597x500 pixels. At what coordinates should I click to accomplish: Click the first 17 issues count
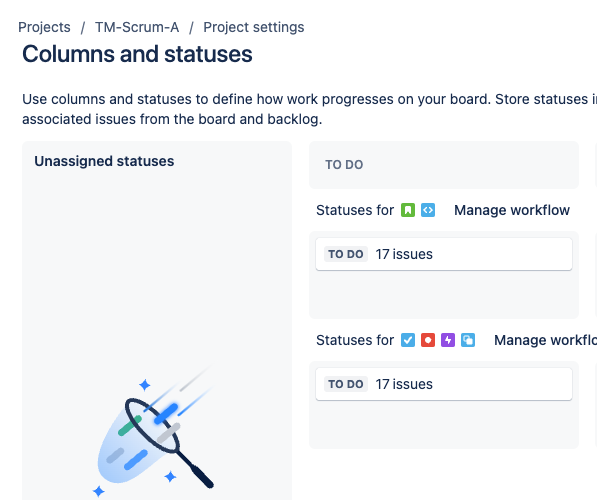(404, 254)
